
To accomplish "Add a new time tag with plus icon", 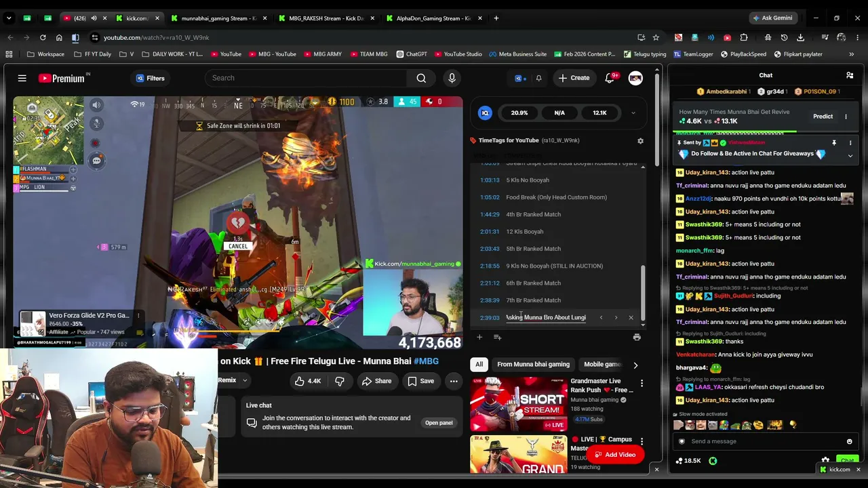I will click(x=479, y=337).
